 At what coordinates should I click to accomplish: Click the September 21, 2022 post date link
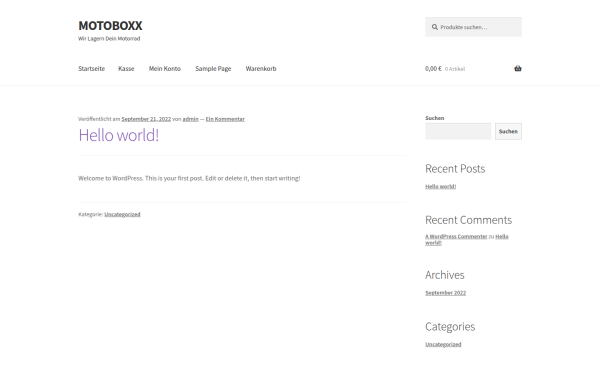pos(146,119)
